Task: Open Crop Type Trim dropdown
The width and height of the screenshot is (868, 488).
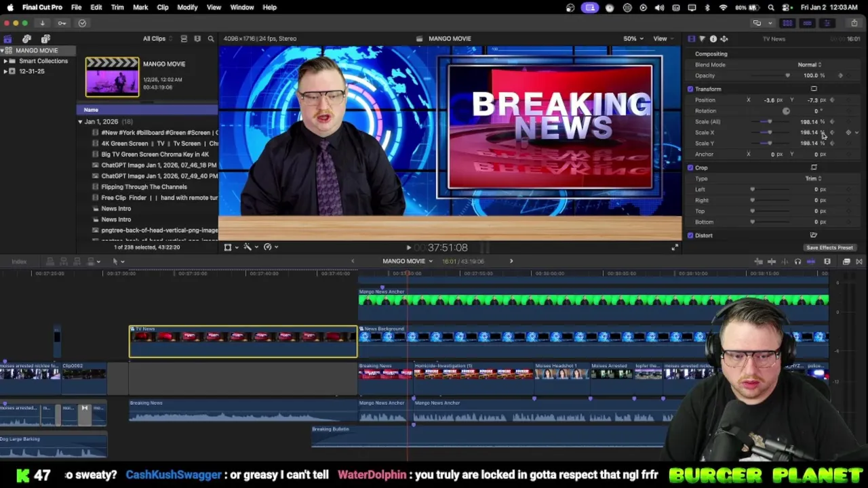Action: coord(813,178)
